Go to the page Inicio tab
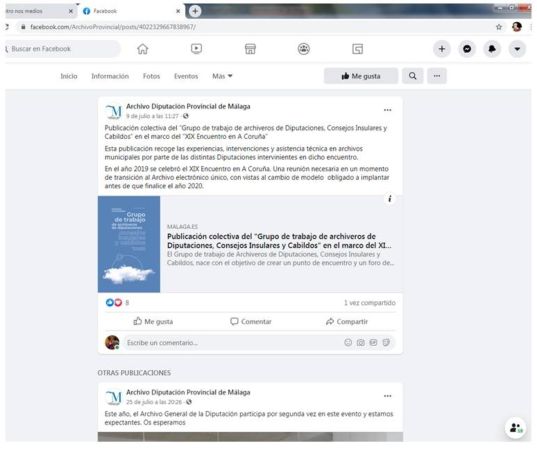This screenshot has height=450, width=537. tap(69, 76)
